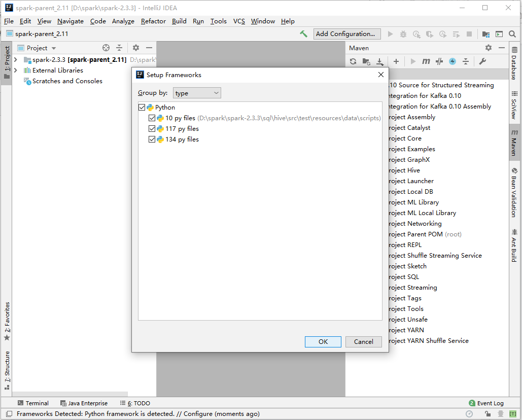522x420 pixels.
Task: Toggle Skip Tests mode in Maven panel
Action: tap(439, 61)
